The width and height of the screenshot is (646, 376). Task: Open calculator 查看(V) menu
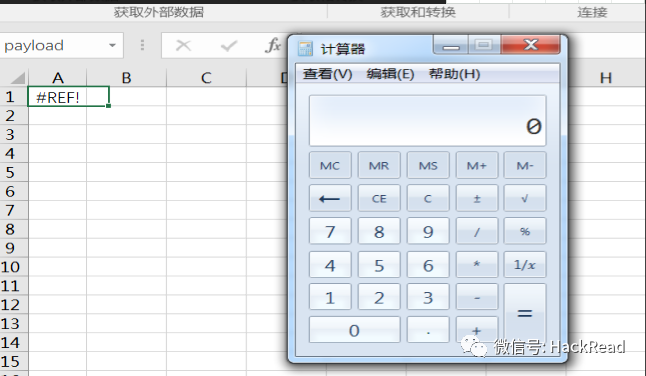pos(328,74)
